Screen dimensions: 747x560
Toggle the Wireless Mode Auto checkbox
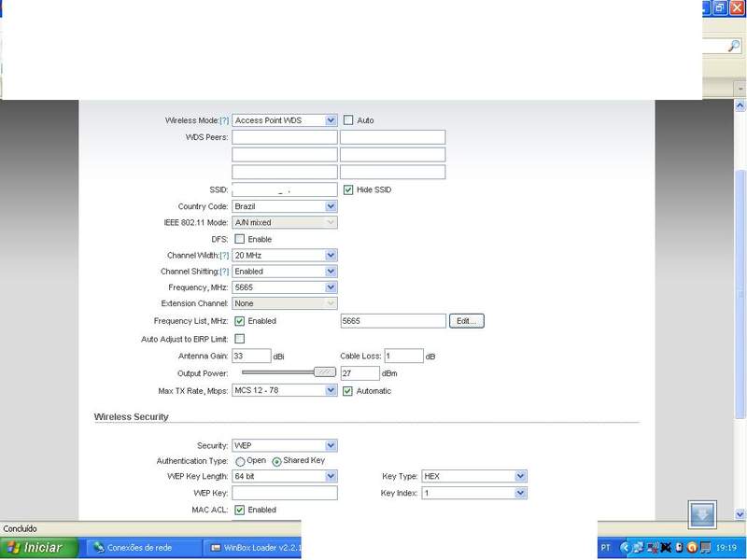pos(348,120)
